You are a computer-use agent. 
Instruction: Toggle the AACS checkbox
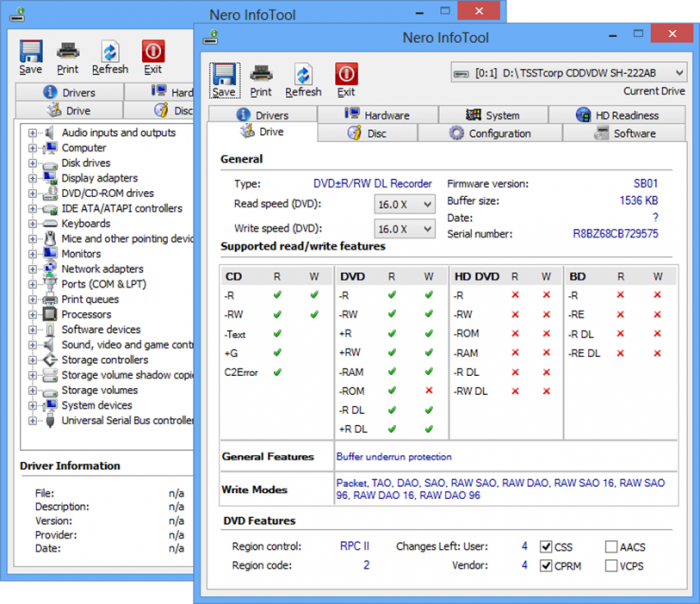click(x=611, y=547)
